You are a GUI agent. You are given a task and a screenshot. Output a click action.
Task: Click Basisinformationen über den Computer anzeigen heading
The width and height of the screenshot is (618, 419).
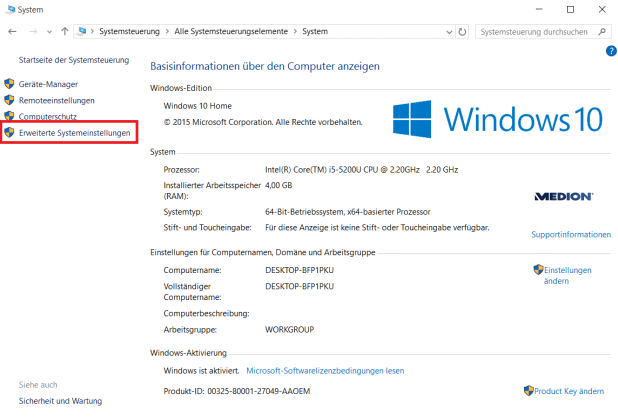265,66
